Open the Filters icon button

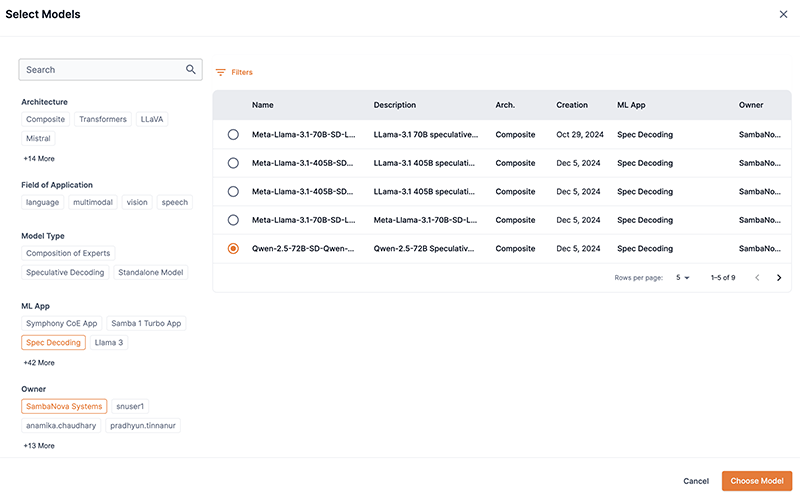pos(221,73)
